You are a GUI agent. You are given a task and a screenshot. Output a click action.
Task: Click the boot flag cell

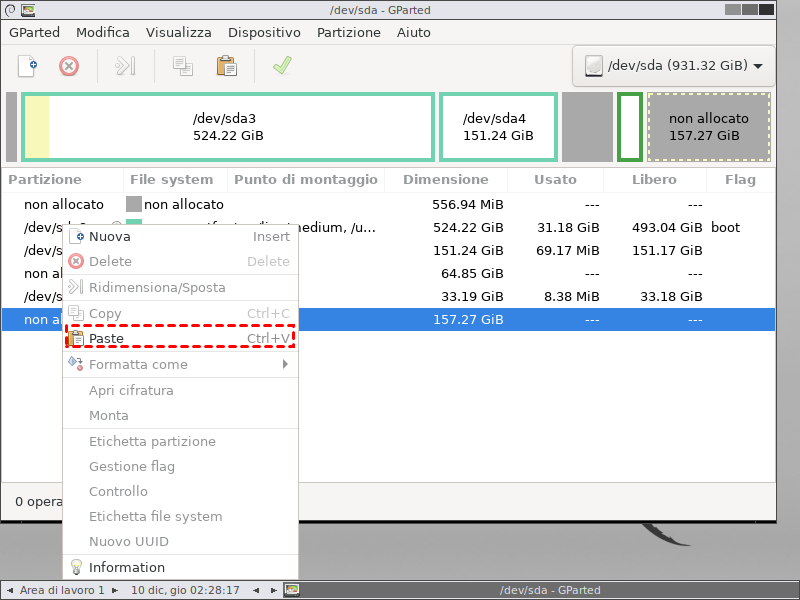click(725, 228)
